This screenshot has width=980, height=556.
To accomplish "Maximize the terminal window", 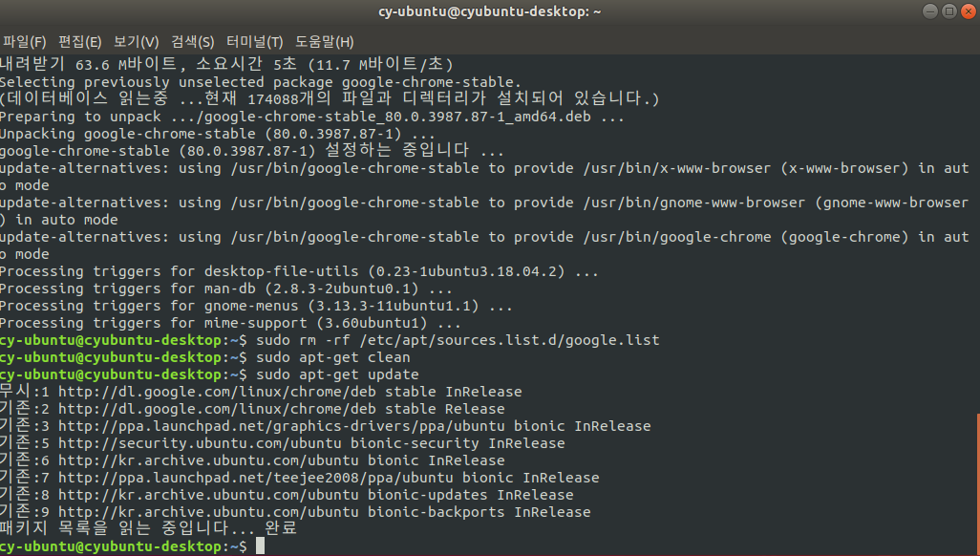I will [x=949, y=11].
